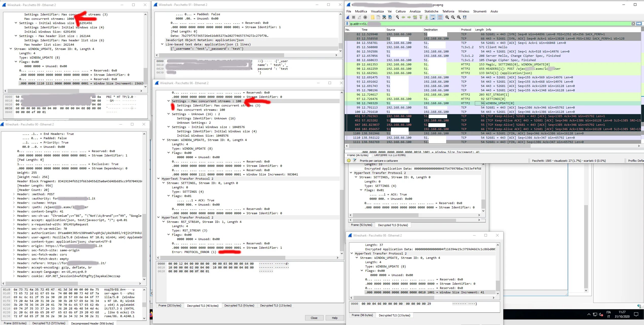Sort packets by the Protocol column header
Viewport: 644px width, 325px height.
click(x=466, y=30)
